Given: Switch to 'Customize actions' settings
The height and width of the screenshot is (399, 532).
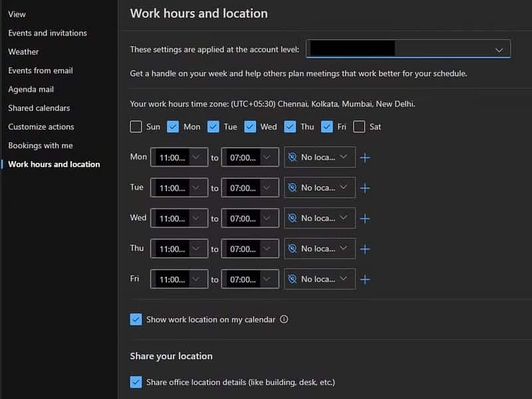Looking at the screenshot, I should tap(40, 126).
